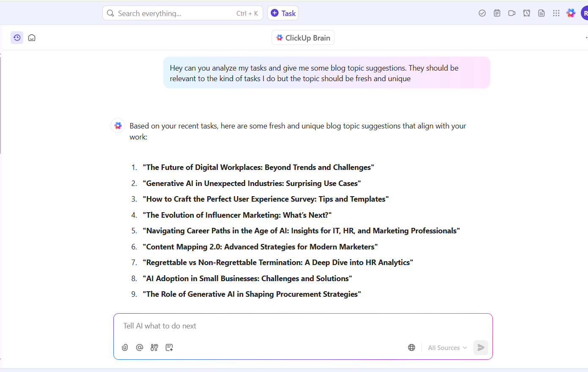Screen dimensions: 588x372
Task: Open reminders via the alarm clock icon
Action: pos(527,13)
